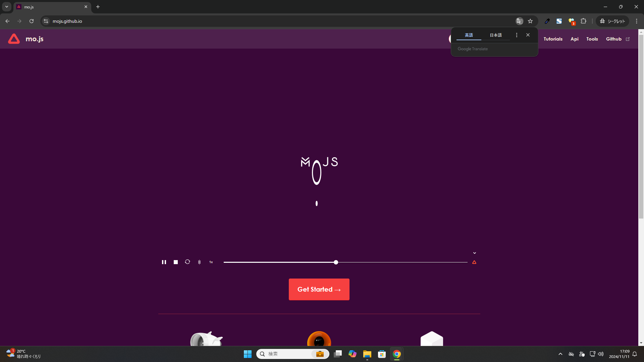Viewport: 644px width, 362px height.
Task: Open the Tutorials nav link
Action: coord(553,39)
